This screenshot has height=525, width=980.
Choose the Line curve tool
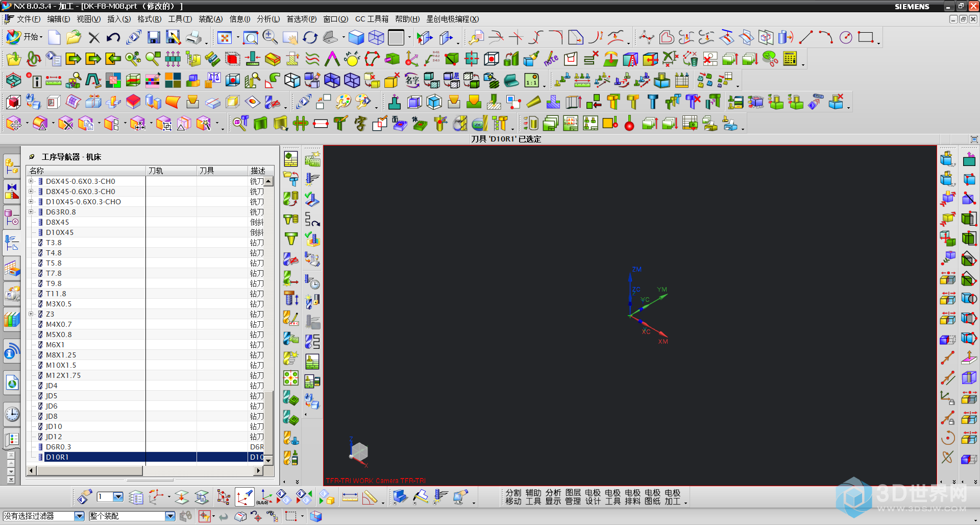[x=806, y=37]
